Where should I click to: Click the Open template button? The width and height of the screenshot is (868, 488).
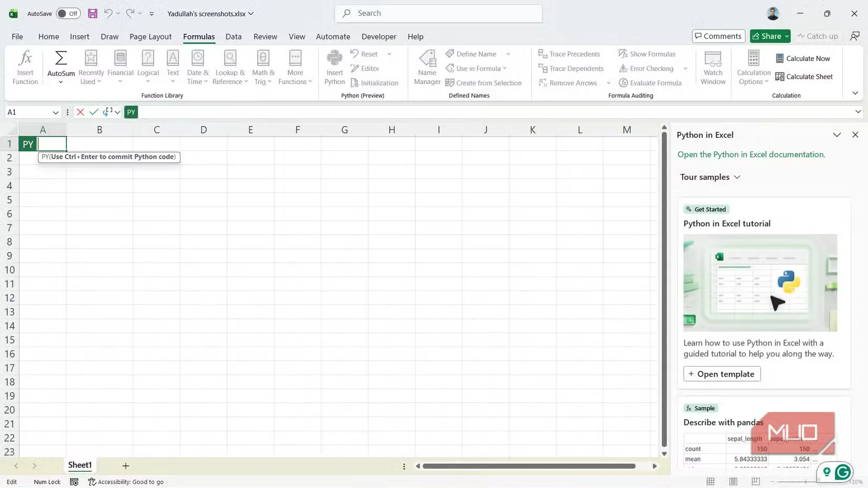pyautogui.click(x=721, y=373)
